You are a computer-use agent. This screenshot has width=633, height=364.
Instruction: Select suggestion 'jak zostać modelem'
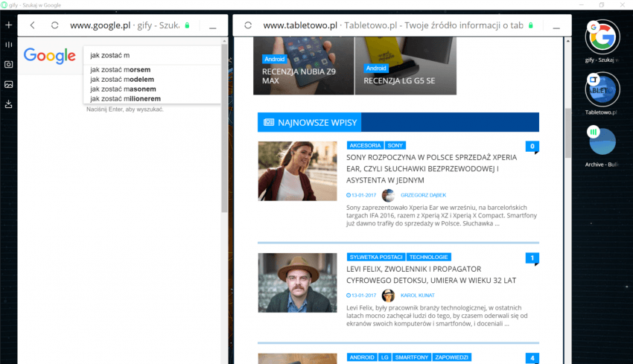(122, 80)
